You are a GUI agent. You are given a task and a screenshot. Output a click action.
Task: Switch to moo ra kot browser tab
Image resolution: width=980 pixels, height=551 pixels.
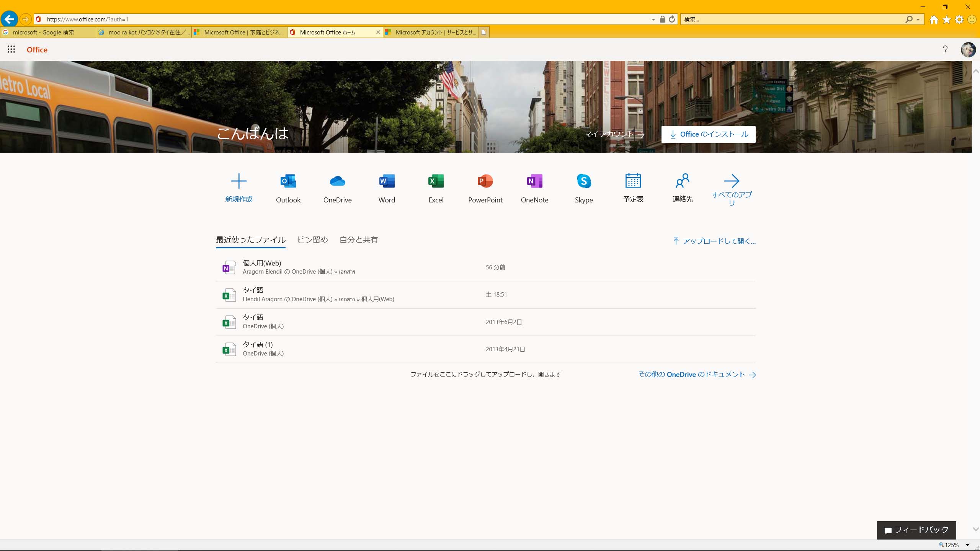144,32
